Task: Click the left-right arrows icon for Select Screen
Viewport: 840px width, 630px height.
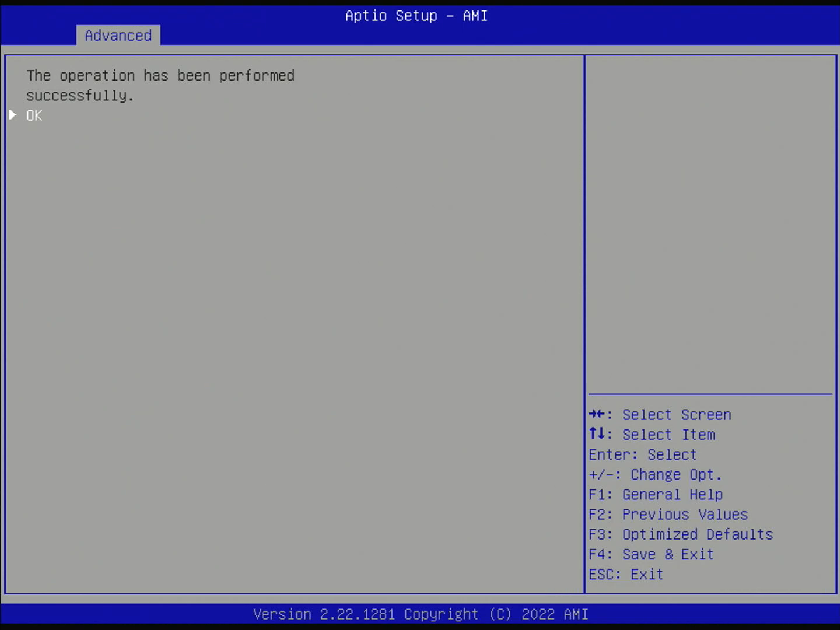Action: coord(597,414)
